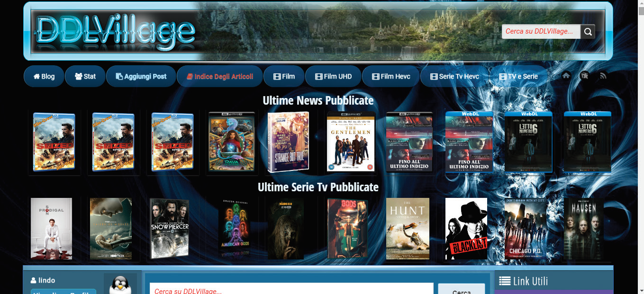Open the RSS feed icon
The width and height of the screenshot is (644, 294).
pyautogui.click(x=603, y=76)
